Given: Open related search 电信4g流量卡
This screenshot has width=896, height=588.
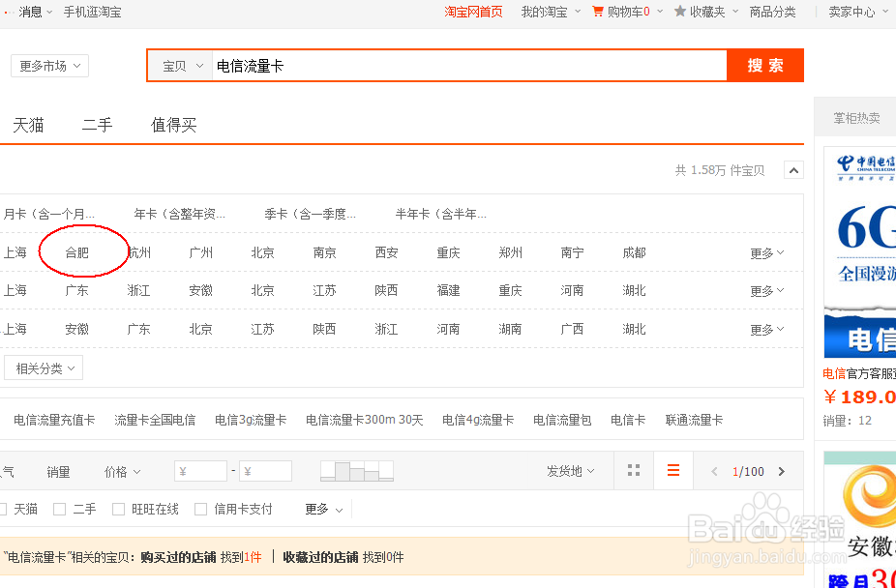Looking at the screenshot, I should click(478, 420).
